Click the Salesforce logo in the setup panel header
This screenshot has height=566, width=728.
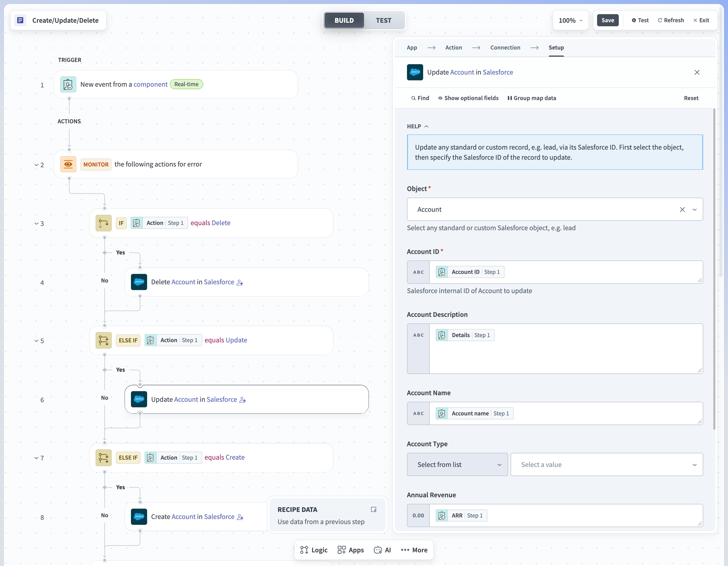(415, 72)
